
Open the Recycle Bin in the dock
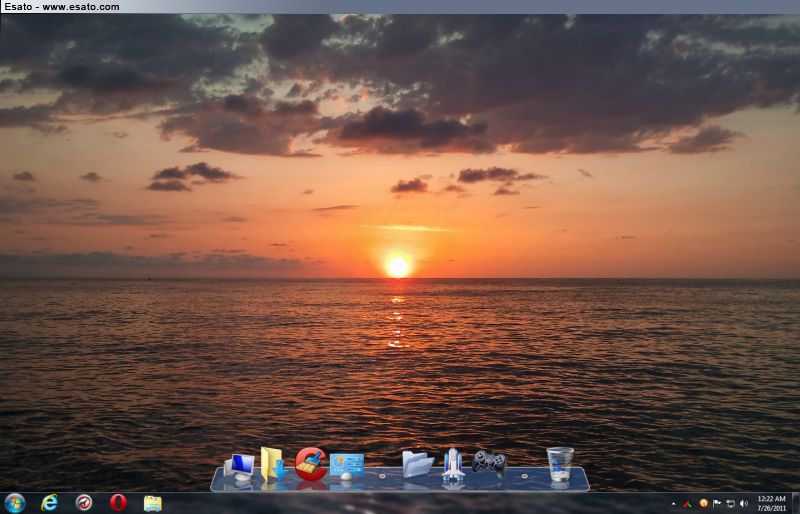click(x=560, y=464)
